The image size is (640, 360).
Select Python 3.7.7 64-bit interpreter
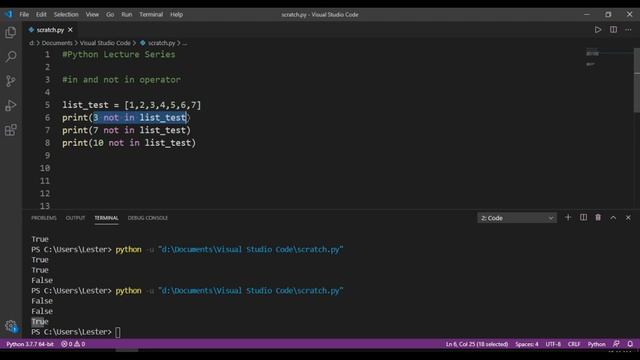click(x=30, y=344)
